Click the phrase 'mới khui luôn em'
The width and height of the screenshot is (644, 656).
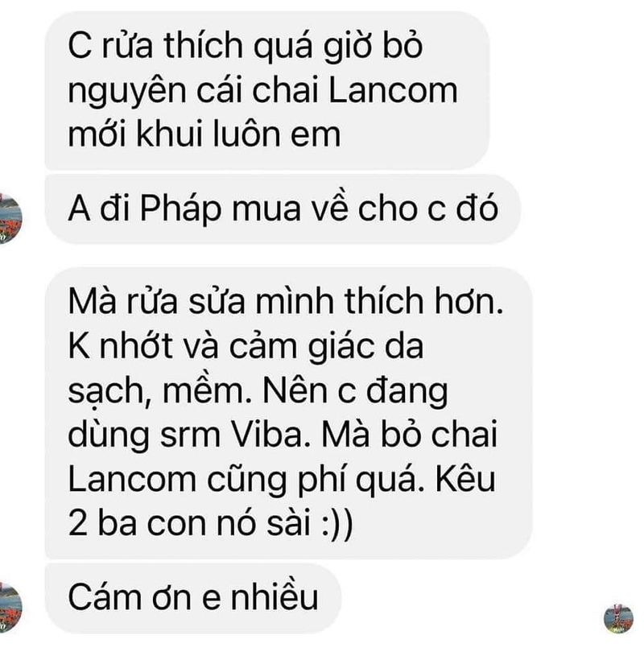click(x=204, y=134)
